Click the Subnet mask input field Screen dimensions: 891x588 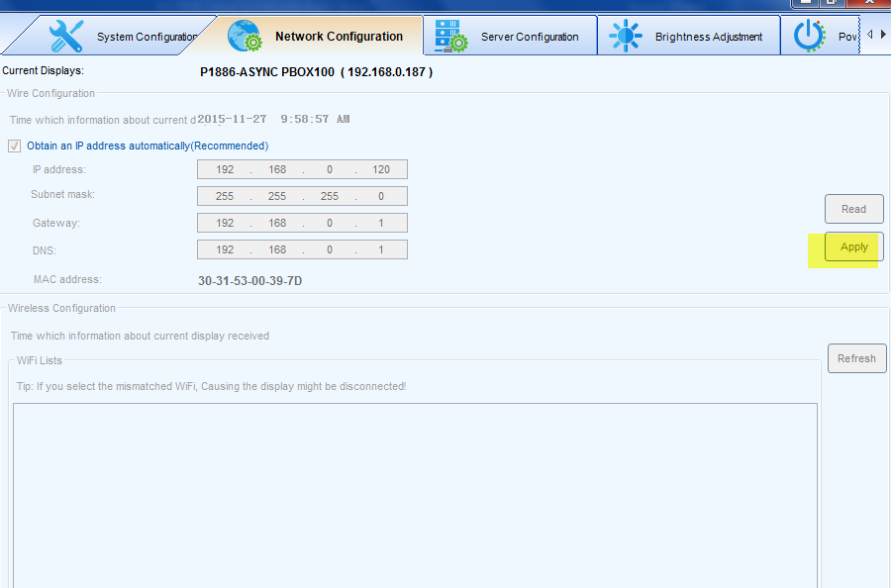(x=302, y=196)
